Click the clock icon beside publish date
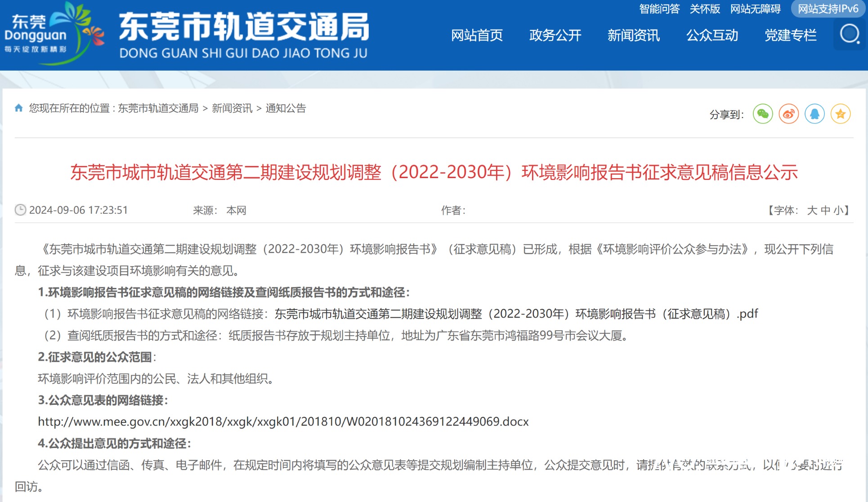 click(20, 210)
